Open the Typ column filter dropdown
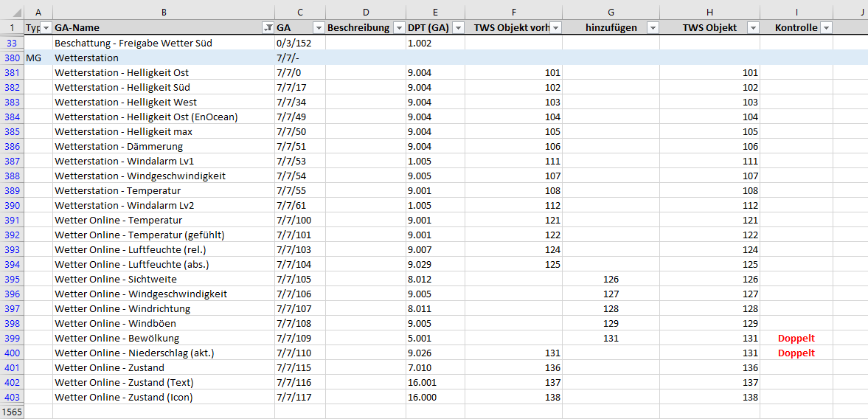Screen dimensions: 868x419 pyautogui.click(x=46, y=28)
